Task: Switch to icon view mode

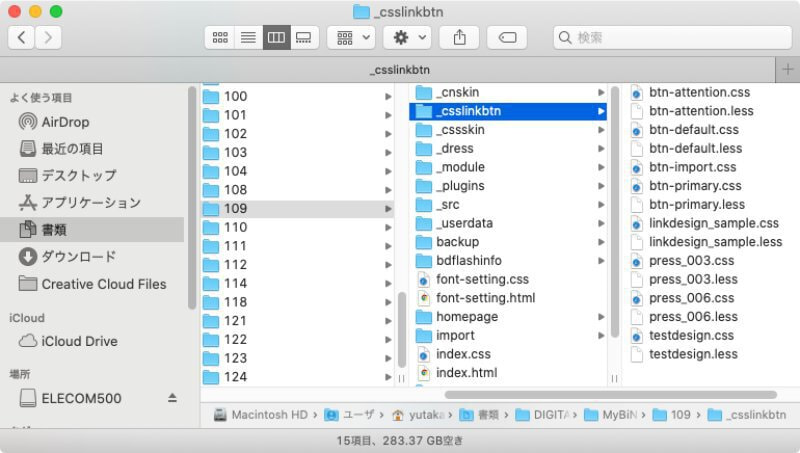Action: 219,37
